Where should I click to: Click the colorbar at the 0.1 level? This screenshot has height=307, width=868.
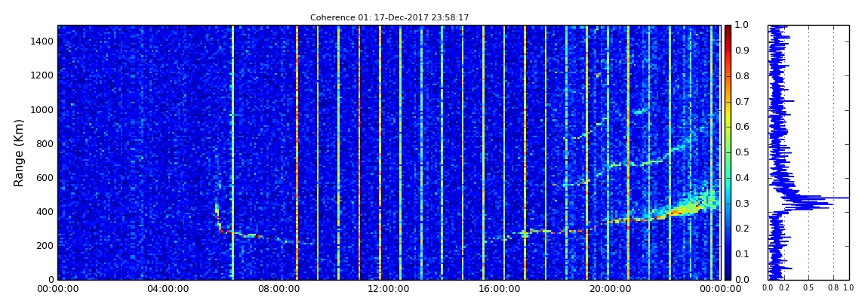pyautogui.click(x=728, y=254)
